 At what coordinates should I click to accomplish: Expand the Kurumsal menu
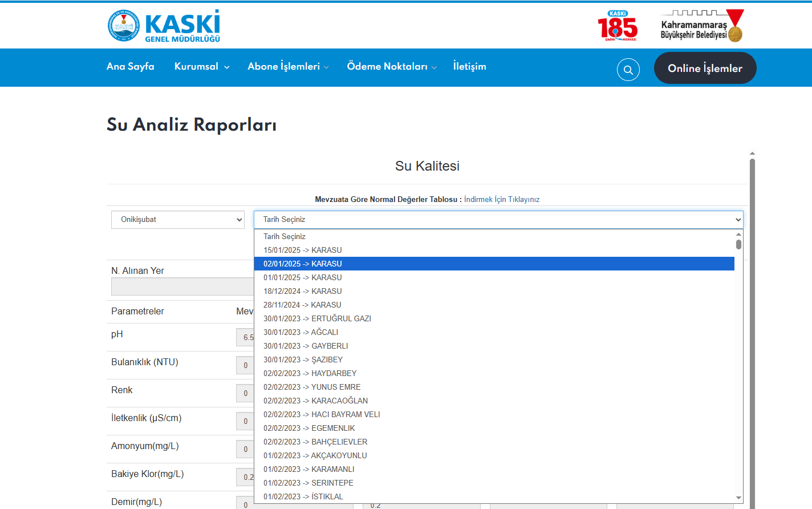pyautogui.click(x=201, y=67)
